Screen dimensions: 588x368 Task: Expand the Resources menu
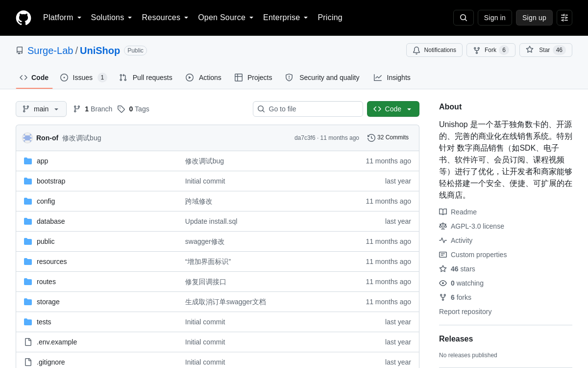click(165, 18)
